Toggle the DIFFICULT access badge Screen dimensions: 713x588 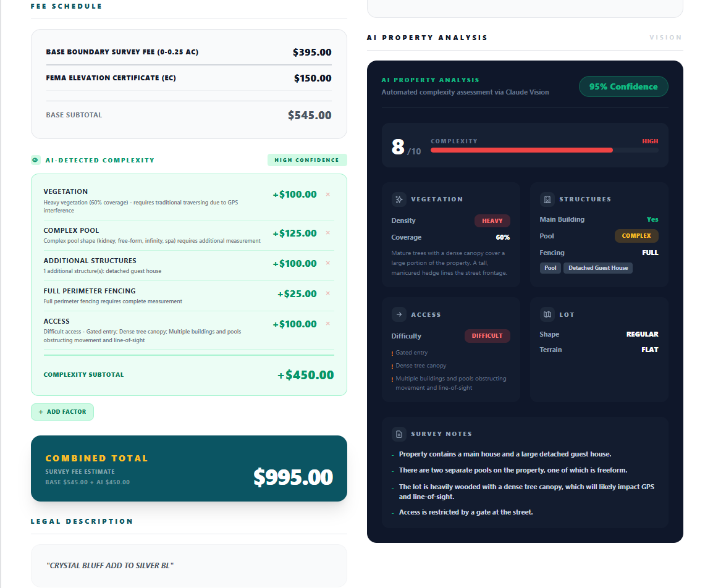(x=487, y=336)
